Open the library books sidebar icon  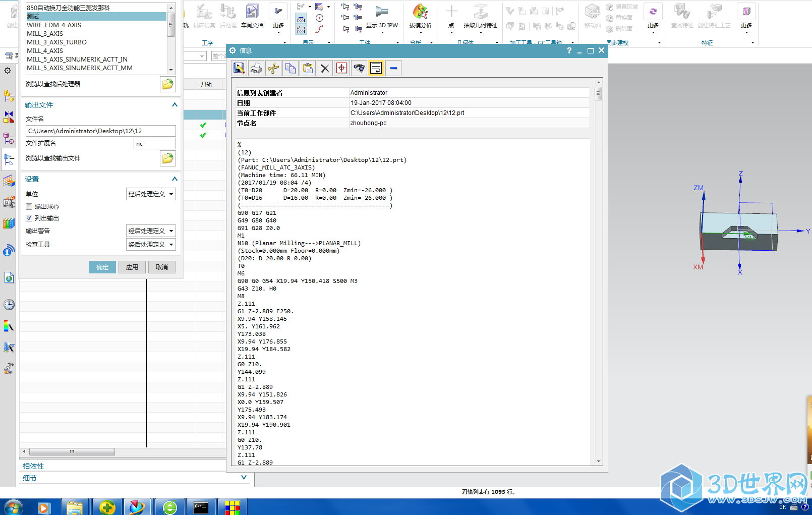(x=9, y=223)
